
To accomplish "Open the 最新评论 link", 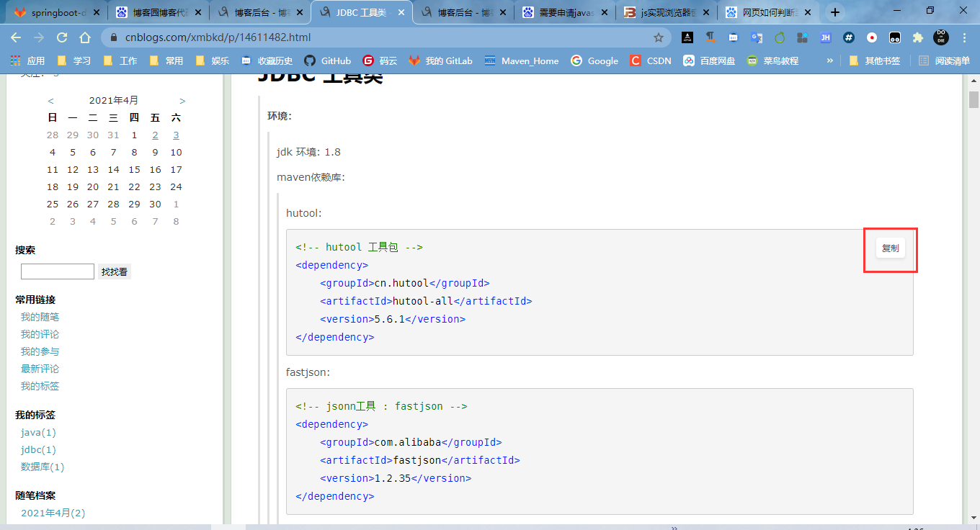I will pos(40,369).
